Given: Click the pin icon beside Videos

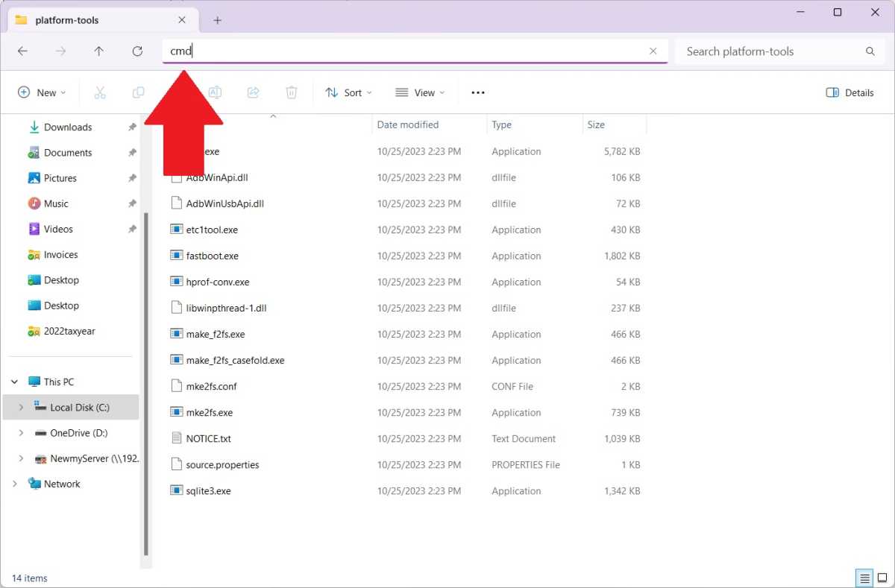Looking at the screenshot, I should [132, 229].
